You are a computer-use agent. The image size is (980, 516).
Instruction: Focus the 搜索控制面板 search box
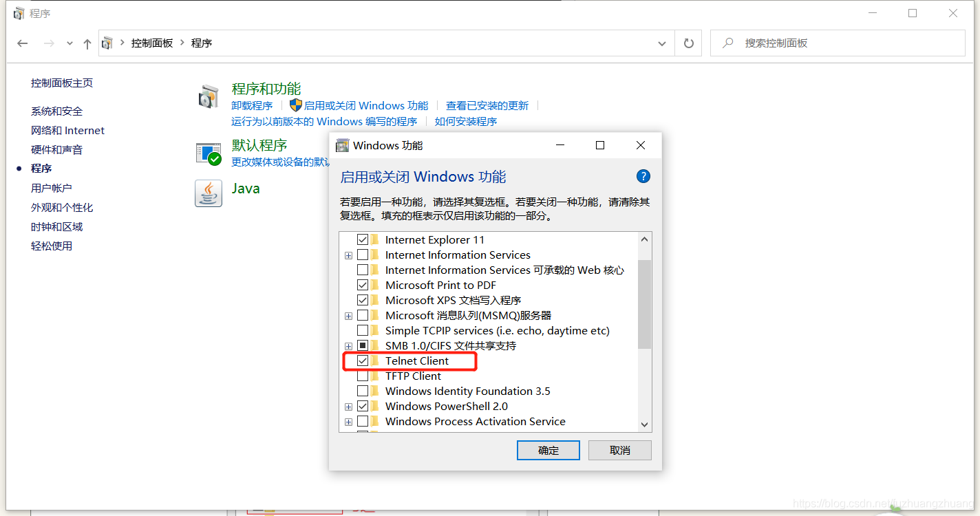click(x=838, y=43)
